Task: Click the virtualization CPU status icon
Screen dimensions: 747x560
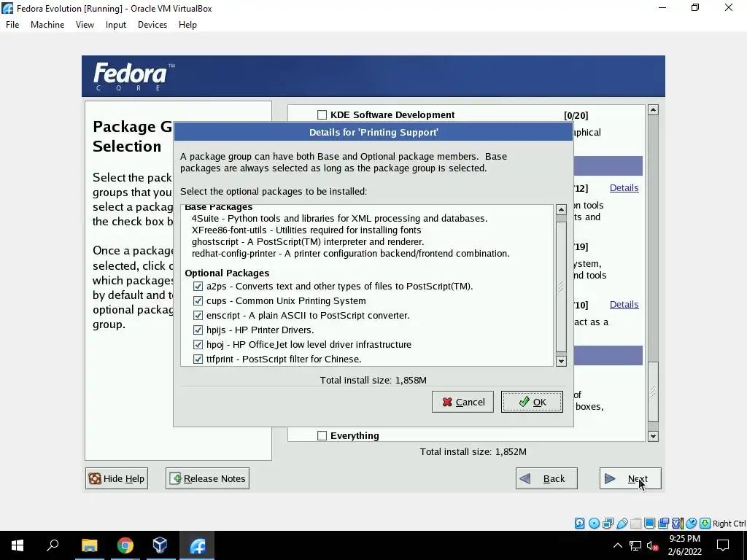Action: 677,524
